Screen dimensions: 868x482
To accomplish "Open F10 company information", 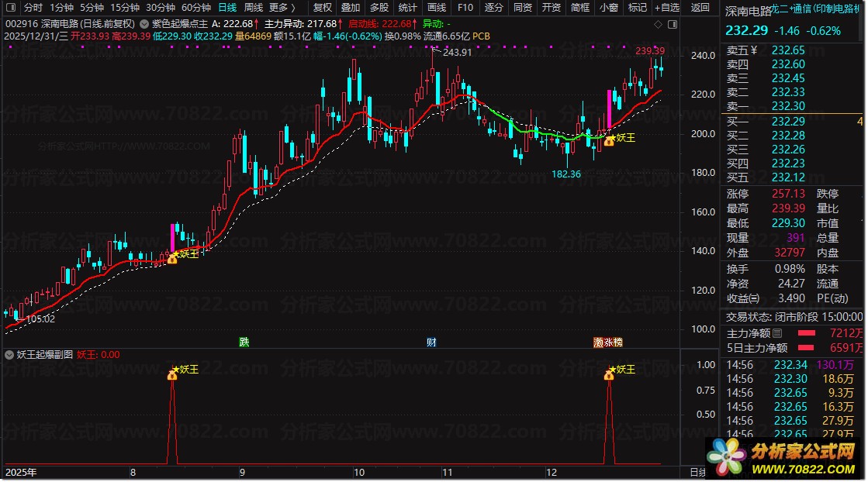I will coord(465,8).
